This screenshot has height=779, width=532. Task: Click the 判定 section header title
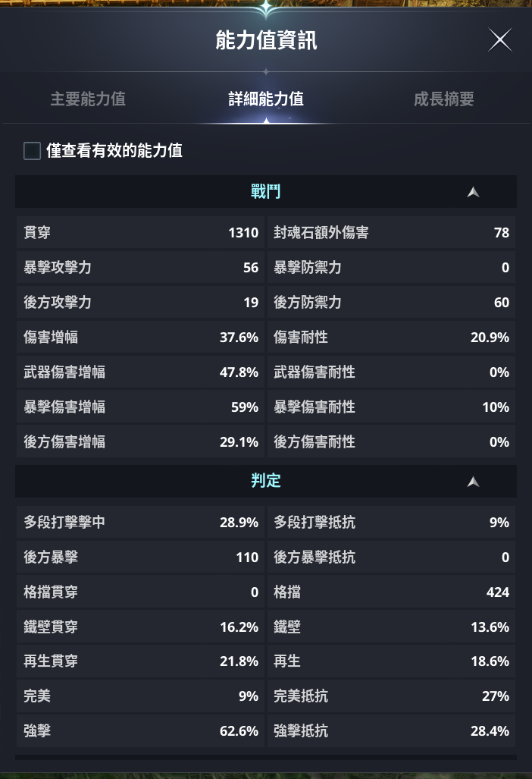[x=265, y=481]
